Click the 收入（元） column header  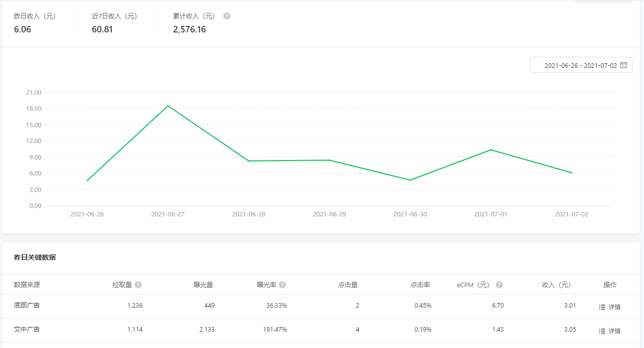point(556,285)
